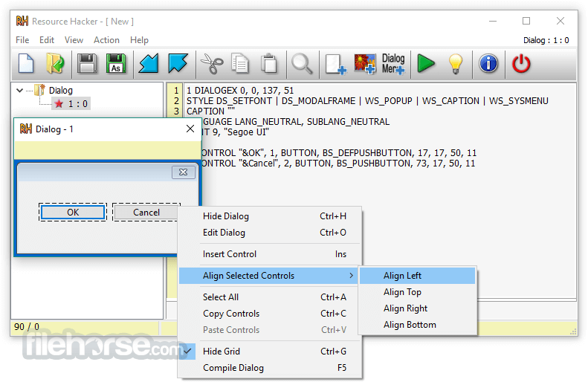Select Align Left in submenu
This screenshot has height=382, width=588.
pos(417,276)
